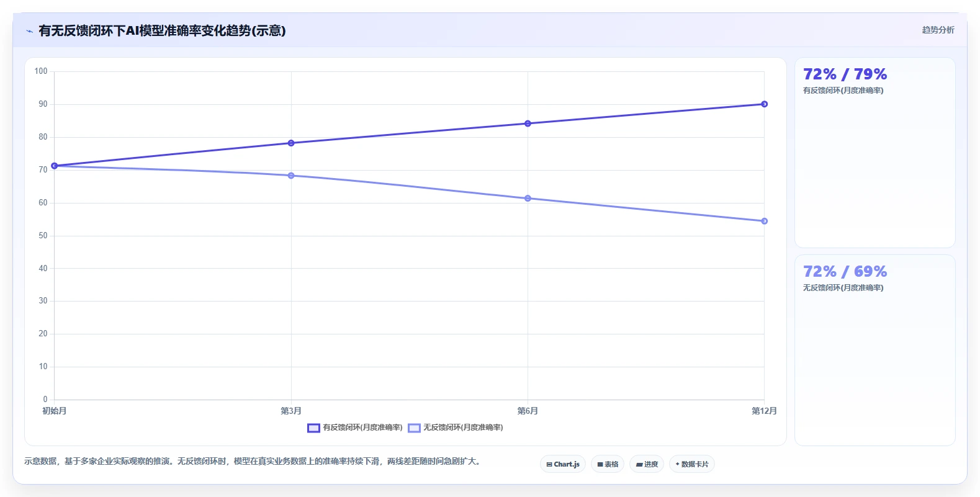Click the footnote starting with 示意数据
This screenshot has height=497, width=980.
[x=253, y=462]
